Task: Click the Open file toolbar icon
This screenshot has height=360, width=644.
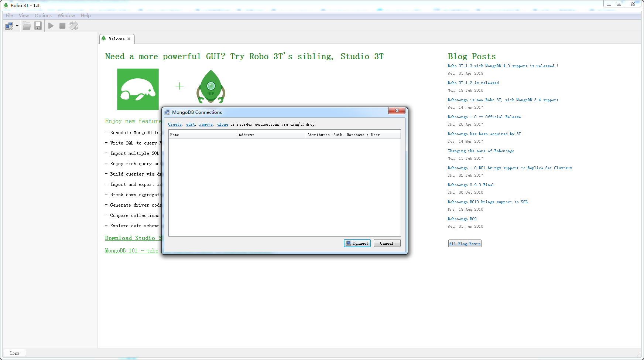Action: coord(26,26)
